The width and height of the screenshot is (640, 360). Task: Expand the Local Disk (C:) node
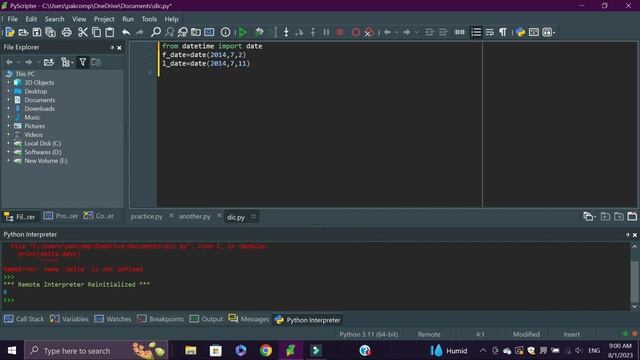[x=8, y=143]
